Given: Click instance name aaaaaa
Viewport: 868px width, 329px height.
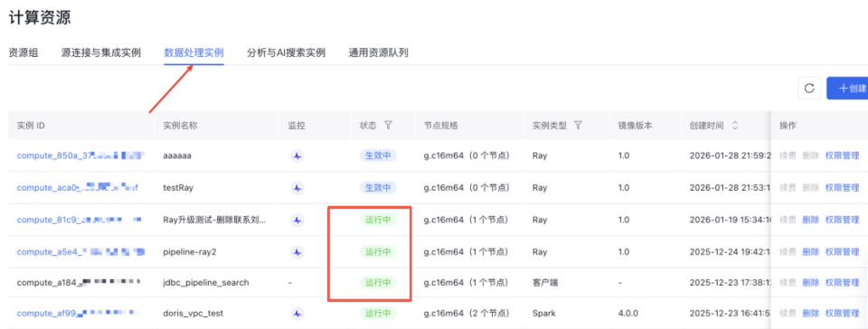Looking at the screenshot, I should [x=178, y=156].
